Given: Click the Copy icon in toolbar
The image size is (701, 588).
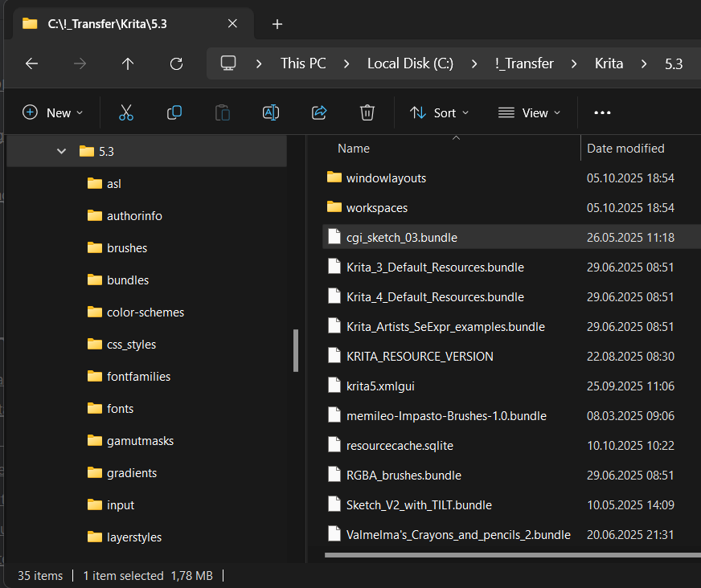Looking at the screenshot, I should pos(174,112).
